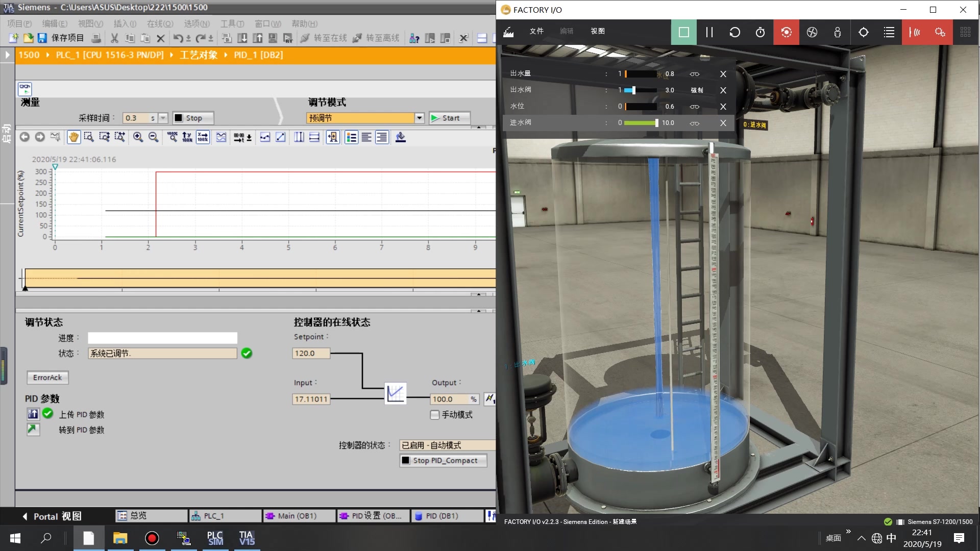This screenshot has width=980, height=551.
Task: Click the go to PID parameters icon
Action: [33, 430]
